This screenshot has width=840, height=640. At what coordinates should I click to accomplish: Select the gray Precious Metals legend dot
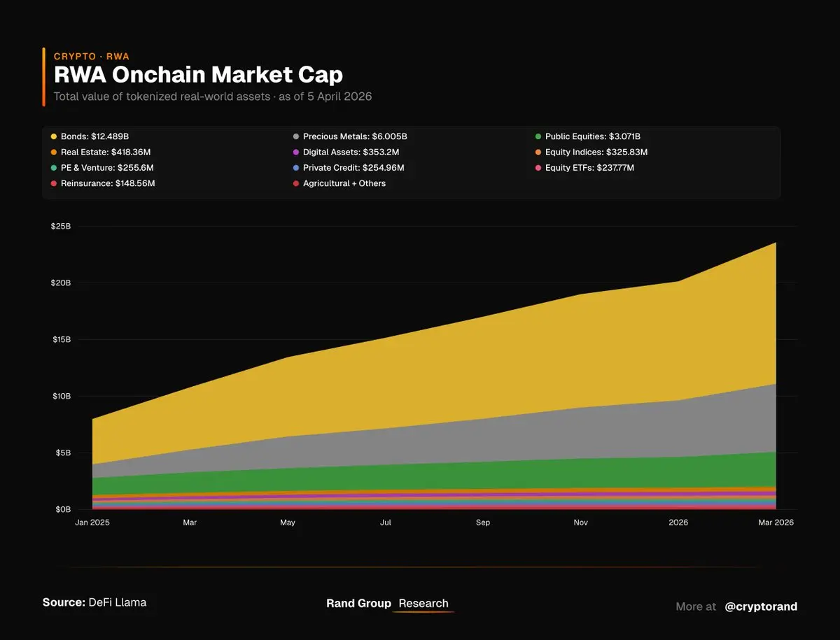(296, 136)
